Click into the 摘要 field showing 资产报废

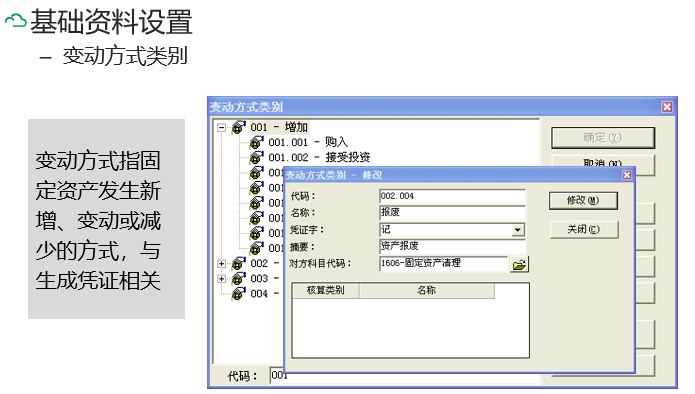pos(453,246)
